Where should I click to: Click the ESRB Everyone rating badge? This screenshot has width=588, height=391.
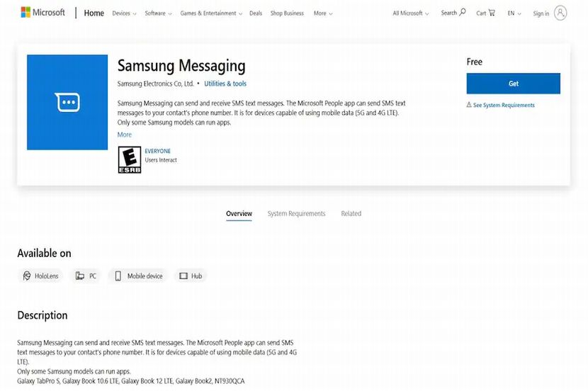click(x=130, y=159)
